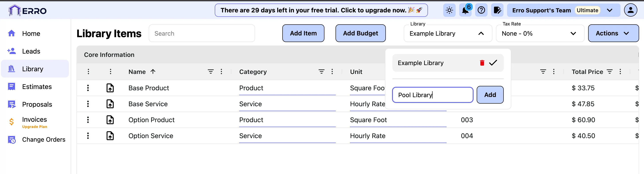Image resolution: width=644 pixels, height=174 pixels.
Task: Click the Search input field
Action: [201, 33]
